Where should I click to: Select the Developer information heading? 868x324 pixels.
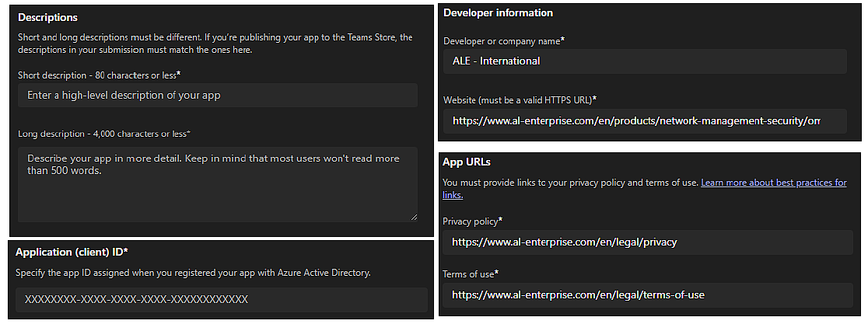[x=498, y=13]
